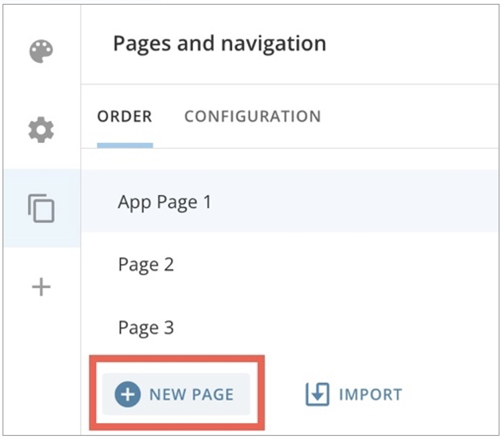Select the pages icon in sidebar
504x439 pixels.
click(41, 208)
